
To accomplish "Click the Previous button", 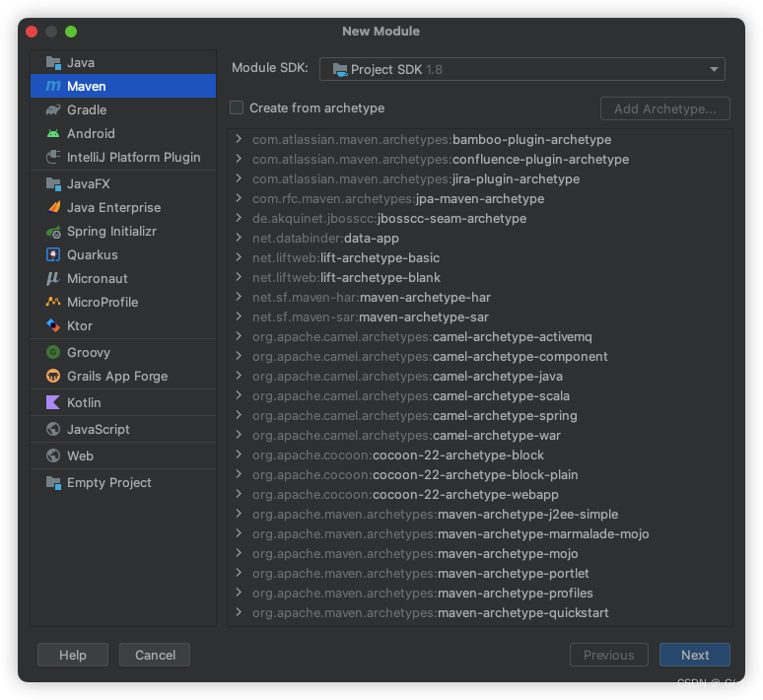I will [x=609, y=655].
